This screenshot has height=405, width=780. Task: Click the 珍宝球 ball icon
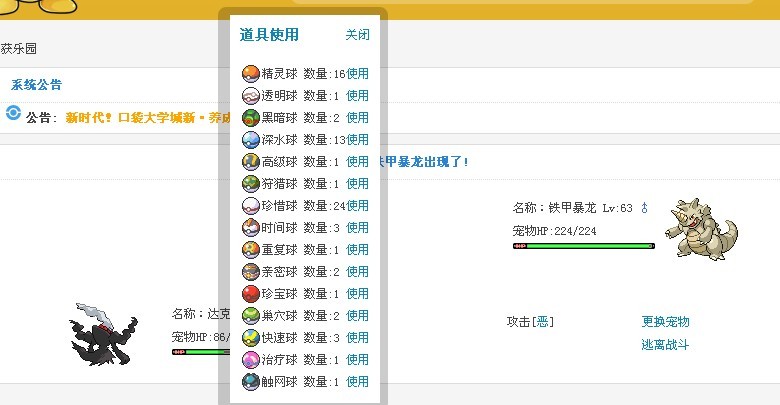pos(251,294)
